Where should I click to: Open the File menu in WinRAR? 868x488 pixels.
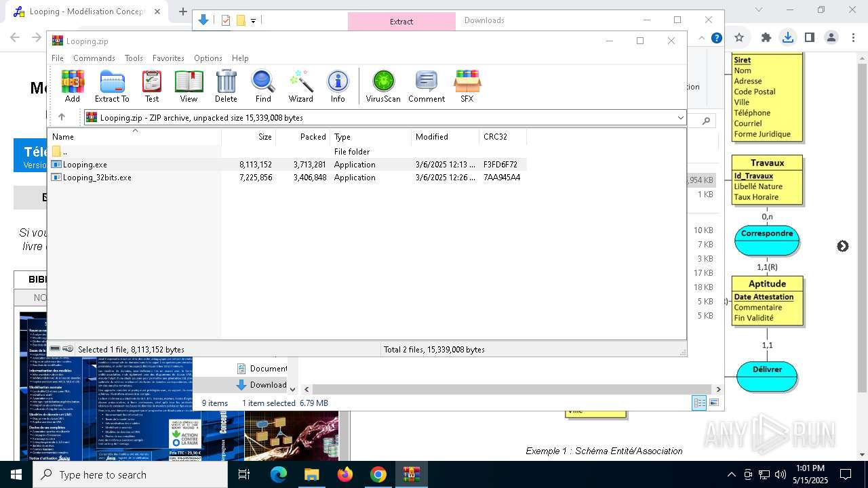[x=58, y=58]
